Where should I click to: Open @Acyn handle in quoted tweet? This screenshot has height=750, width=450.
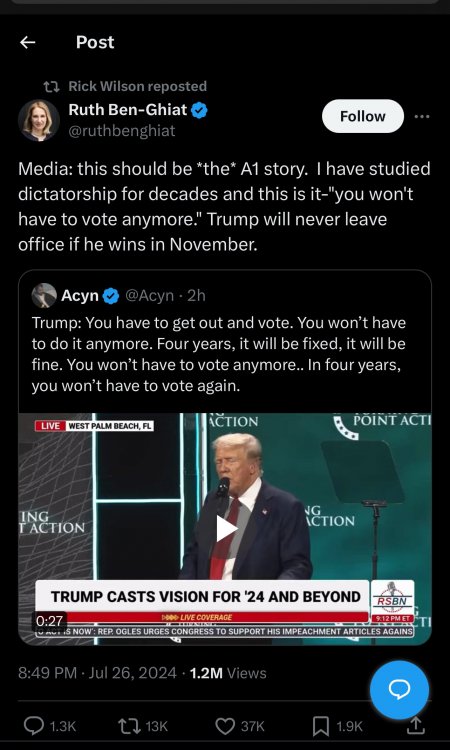[149, 296]
